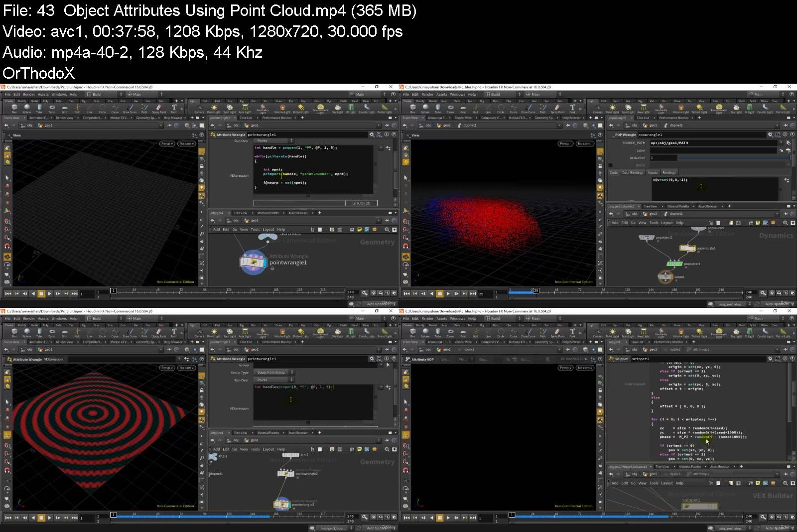Select Torus shelf tool in bottom-left frame
This screenshot has width=797, height=532.
click(52, 333)
